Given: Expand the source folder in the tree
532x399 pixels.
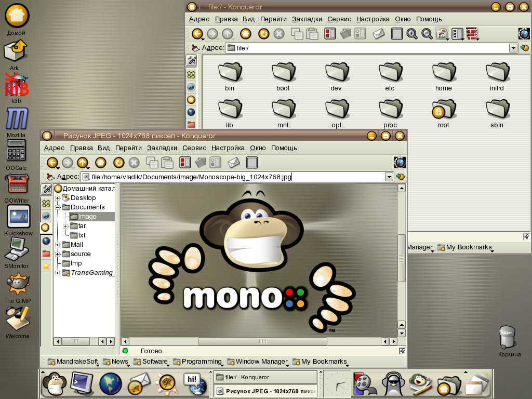Looking at the screenshot, I should point(58,254).
